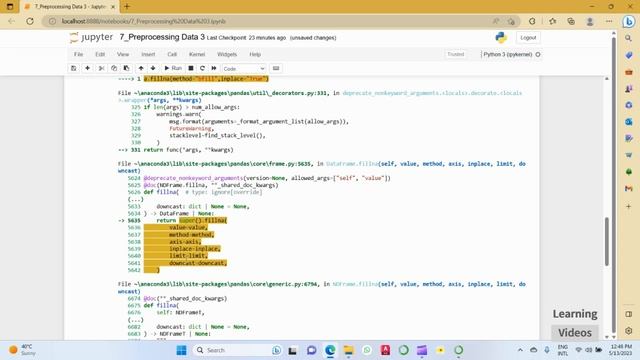The height and width of the screenshot is (360, 640).
Task: Open Outlook icon in Edge sidebar
Action: [629, 122]
